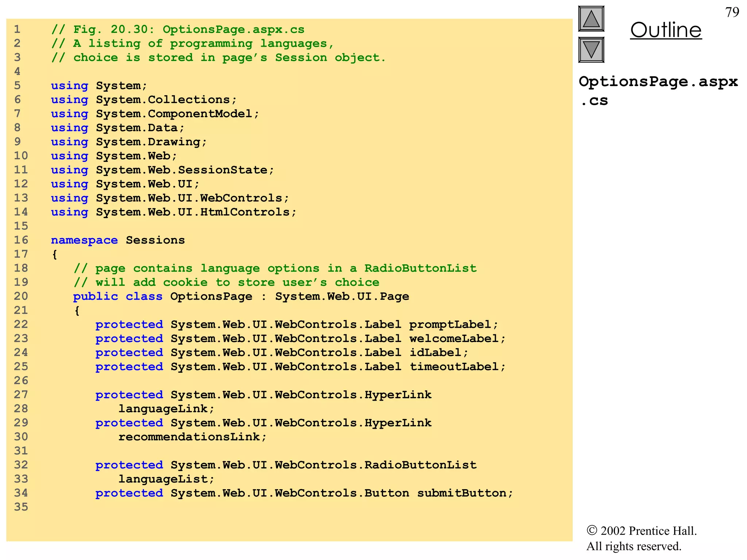Click the 'using System.Data;' line
Screen dimensions: 747x560
[x=118, y=128]
